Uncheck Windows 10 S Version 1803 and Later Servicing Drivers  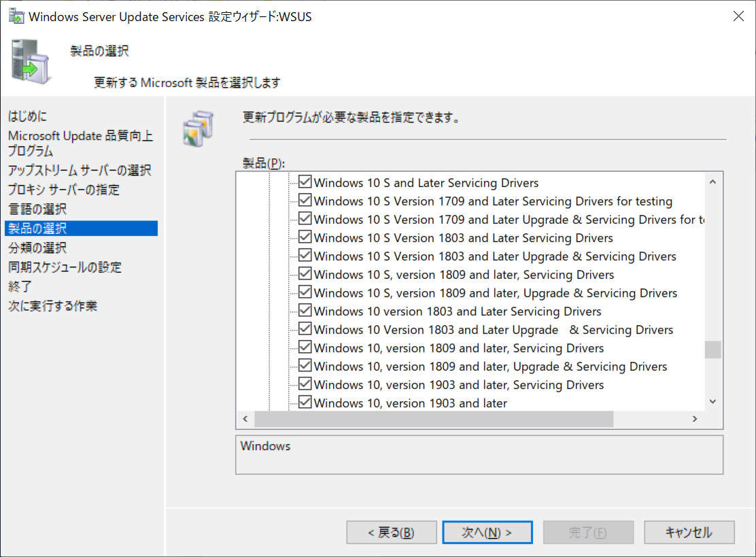click(x=305, y=237)
